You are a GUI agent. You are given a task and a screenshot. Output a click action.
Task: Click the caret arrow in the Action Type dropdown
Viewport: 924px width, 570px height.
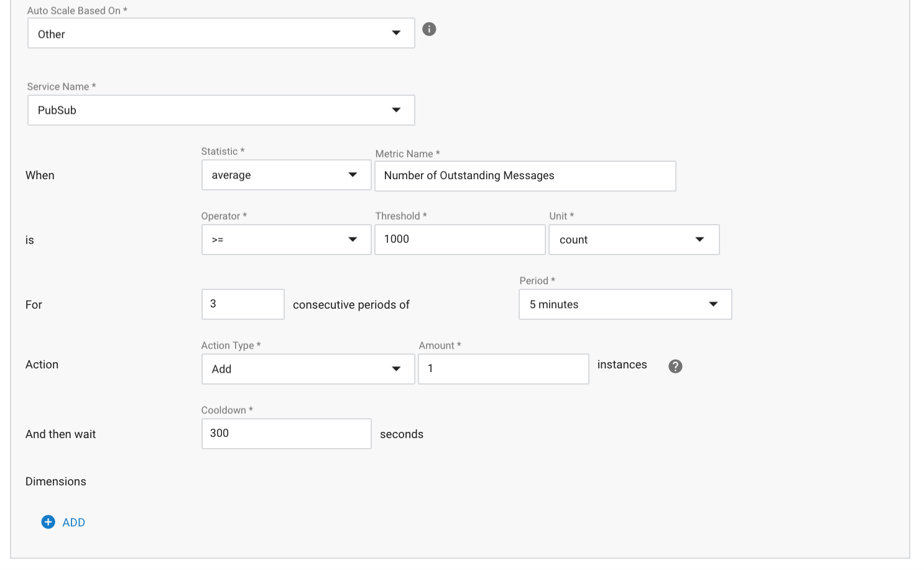point(396,369)
